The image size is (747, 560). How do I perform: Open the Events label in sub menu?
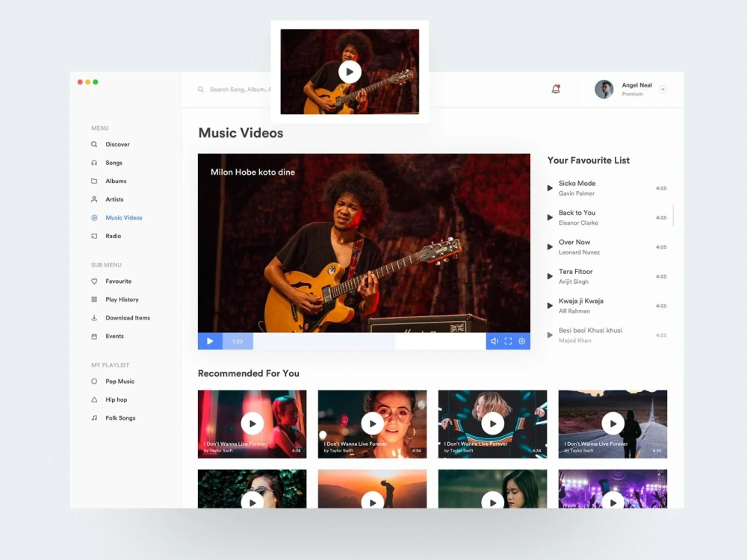pyautogui.click(x=114, y=336)
